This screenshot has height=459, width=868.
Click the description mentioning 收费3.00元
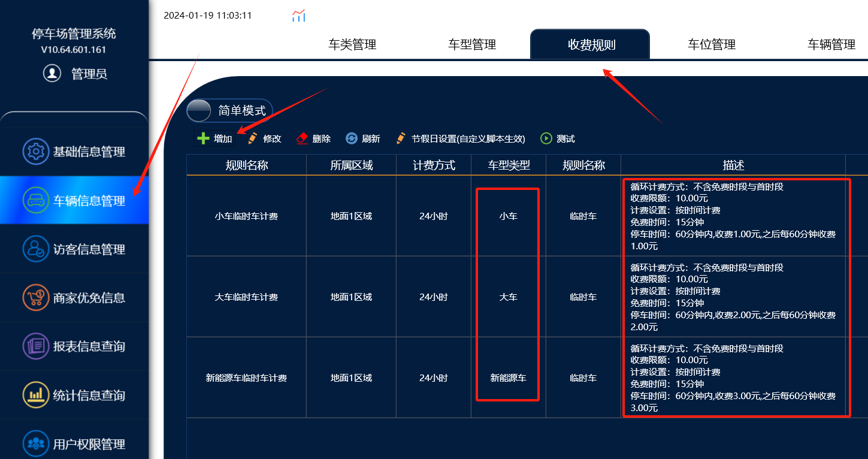click(733, 378)
